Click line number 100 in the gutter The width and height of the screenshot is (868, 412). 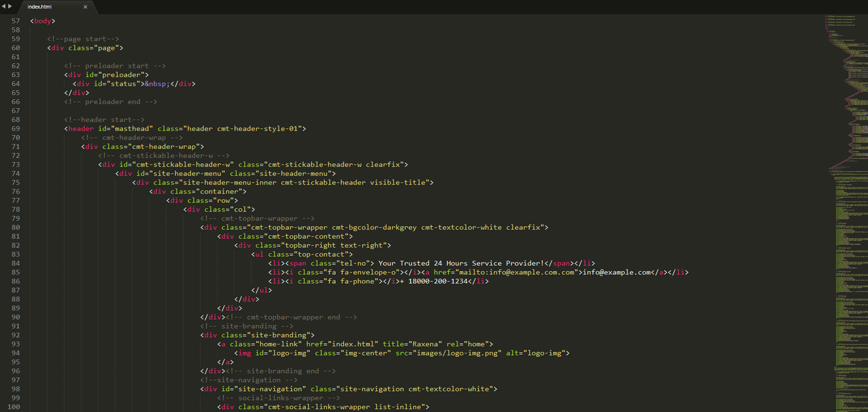point(13,407)
